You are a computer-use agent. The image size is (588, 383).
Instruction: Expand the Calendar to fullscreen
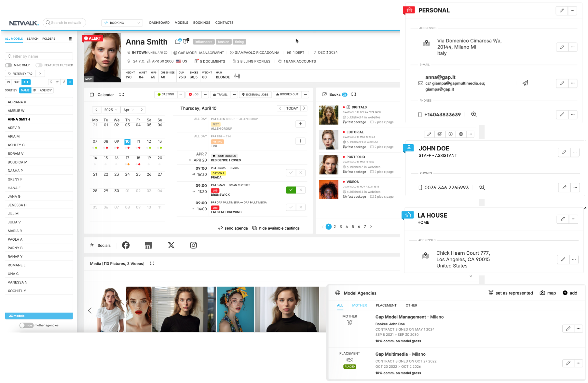121,94
